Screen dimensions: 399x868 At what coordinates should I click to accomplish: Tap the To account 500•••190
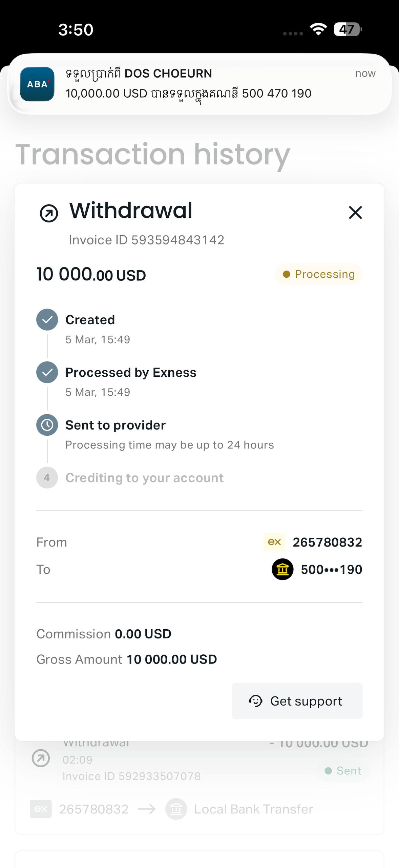(332, 570)
